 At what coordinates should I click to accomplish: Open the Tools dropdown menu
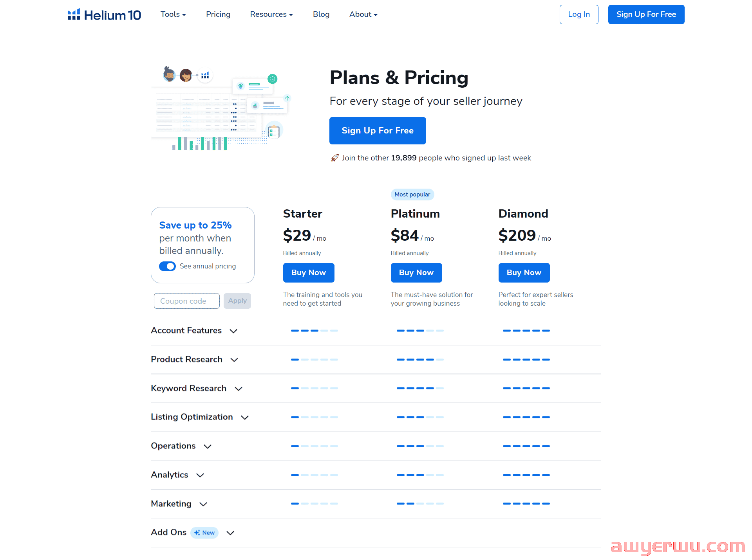point(173,14)
